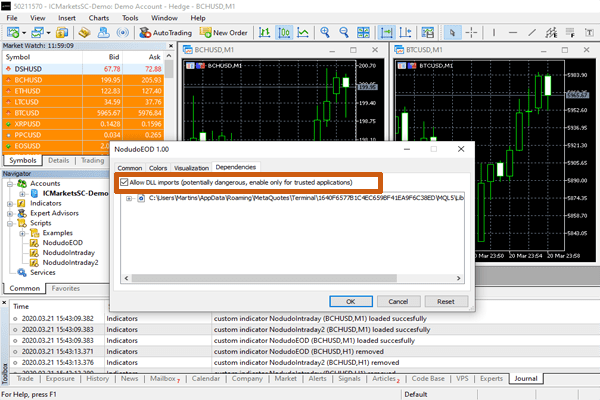Viewport: 600px width, 400px height.
Task: Expand the DLL path entry in dependencies
Action: coord(129,198)
